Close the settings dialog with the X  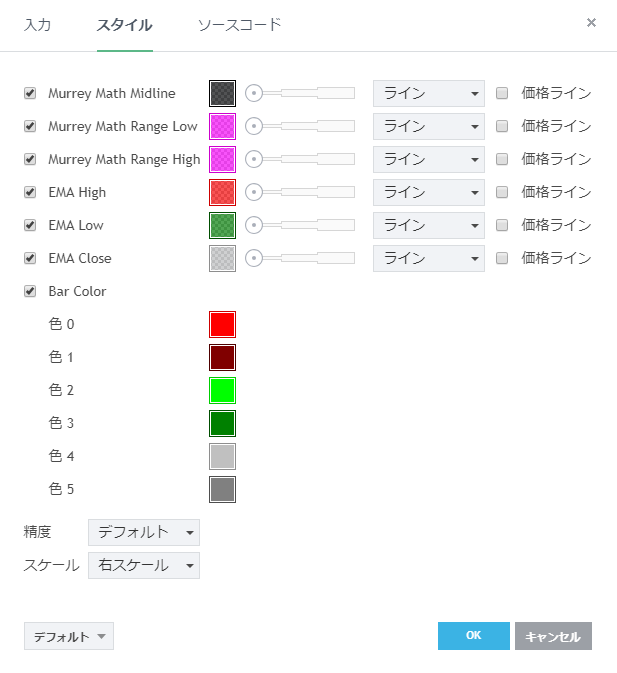(x=591, y=23)
